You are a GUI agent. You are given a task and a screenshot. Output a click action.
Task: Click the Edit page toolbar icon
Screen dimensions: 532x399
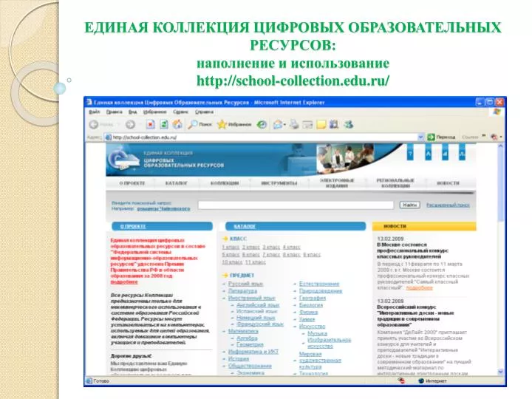(307, 125)
